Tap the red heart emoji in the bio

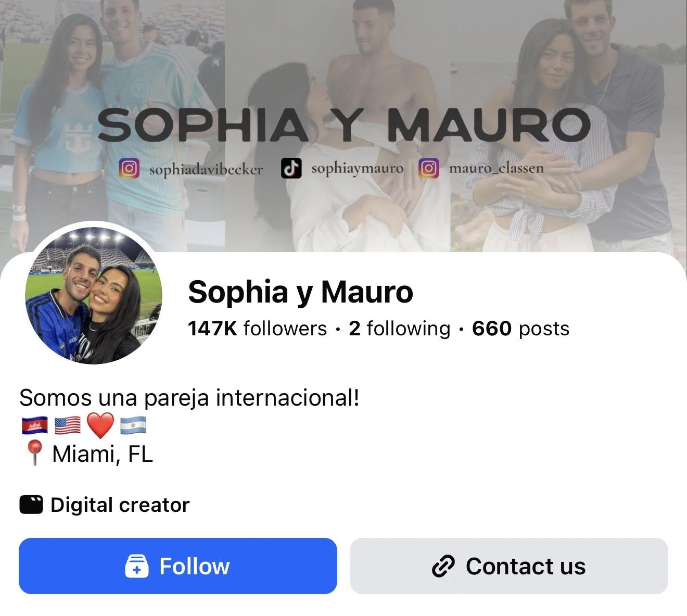[100, 425]
